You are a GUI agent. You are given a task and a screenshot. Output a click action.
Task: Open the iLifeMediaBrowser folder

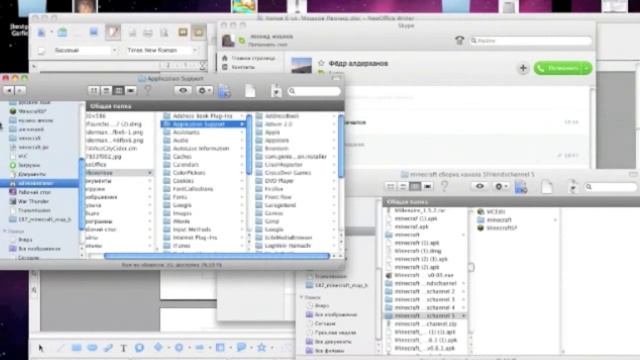click(288, 238)
